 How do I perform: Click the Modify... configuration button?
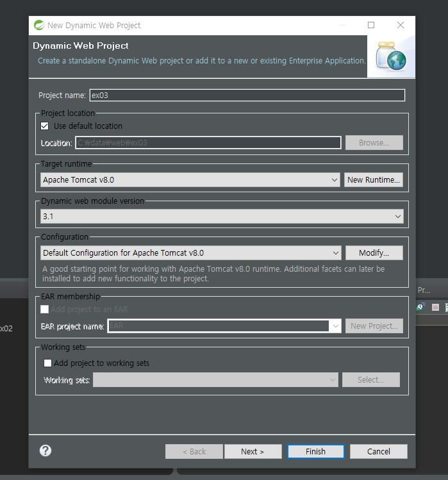(x=374, y=253)
